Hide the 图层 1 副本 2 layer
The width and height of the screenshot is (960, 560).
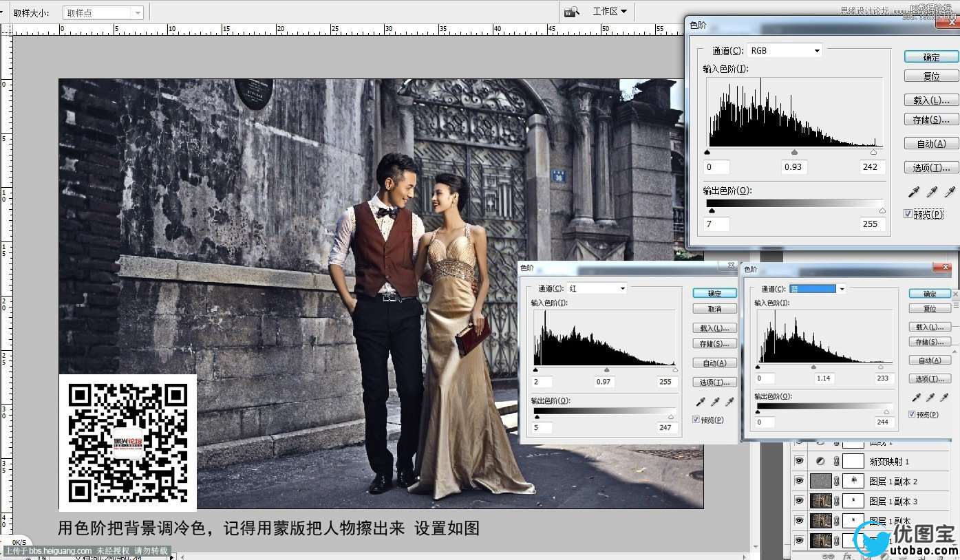(x=799, y=481)
